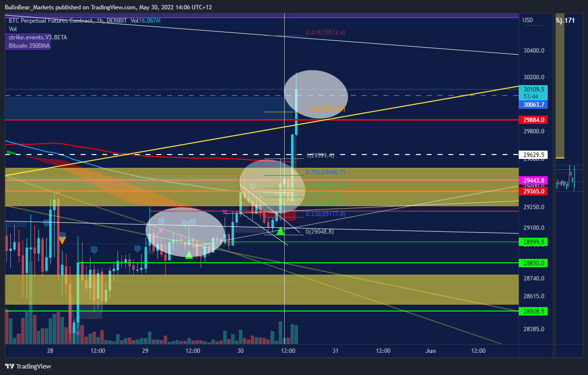Click the current price label 30109.5
The image size is (588, 375).
coord(533,90)
